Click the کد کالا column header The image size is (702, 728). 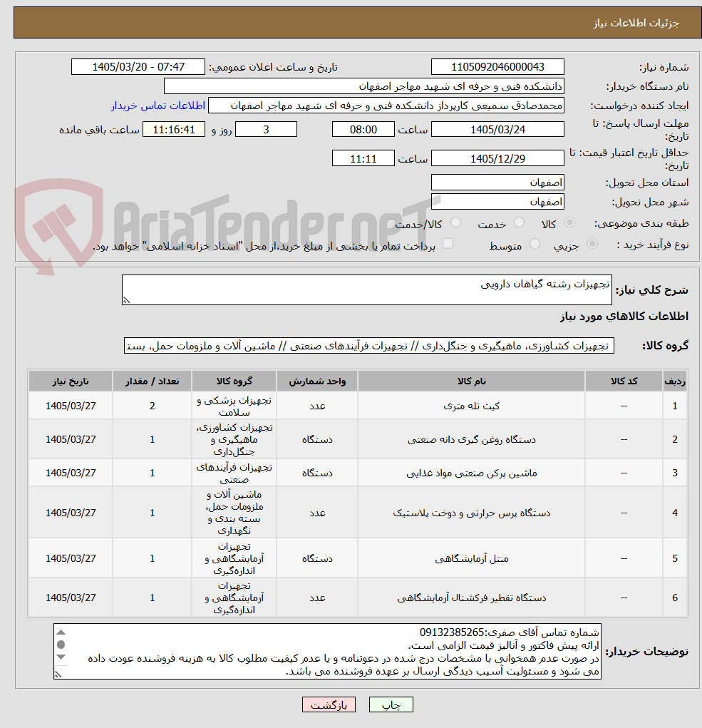624,381
